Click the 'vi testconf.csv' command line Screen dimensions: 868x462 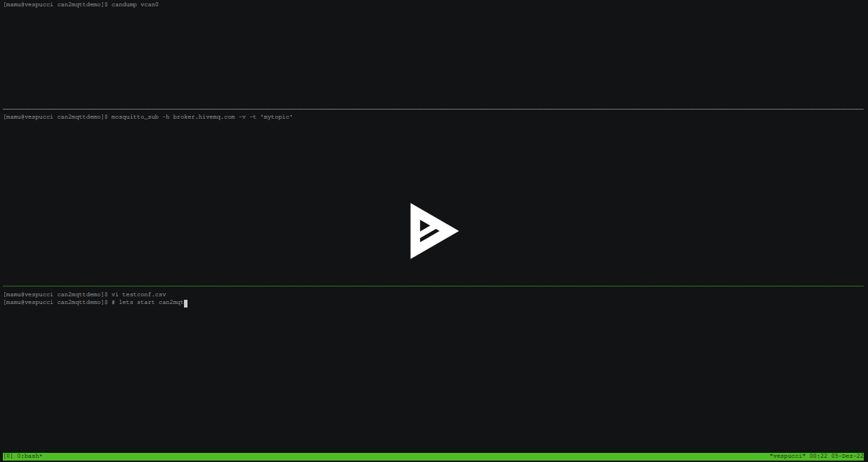[x=138, y=295]
